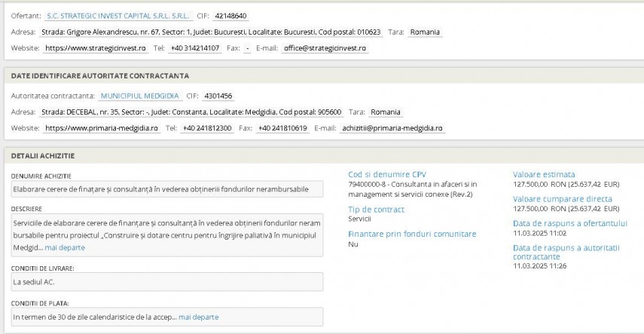644x334 pixels.
Task: Expand description with mai departe link
Action: pyautogui.click(x=65, y=247)
